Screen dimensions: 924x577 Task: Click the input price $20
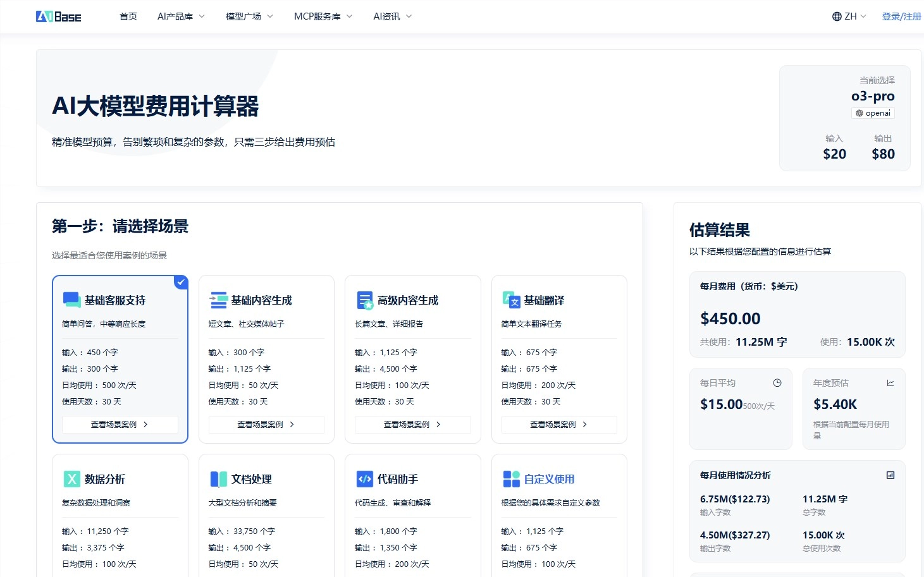pyautogui.click(x=834, y=154)
